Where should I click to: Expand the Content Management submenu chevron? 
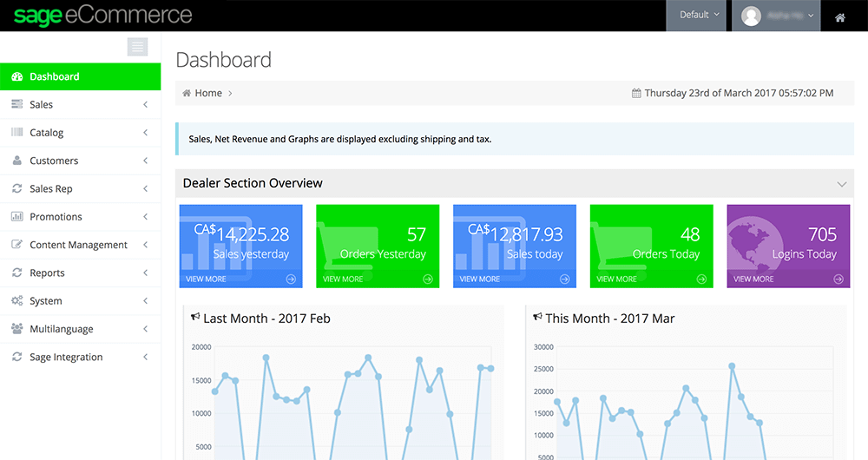[x=146, y=245]
